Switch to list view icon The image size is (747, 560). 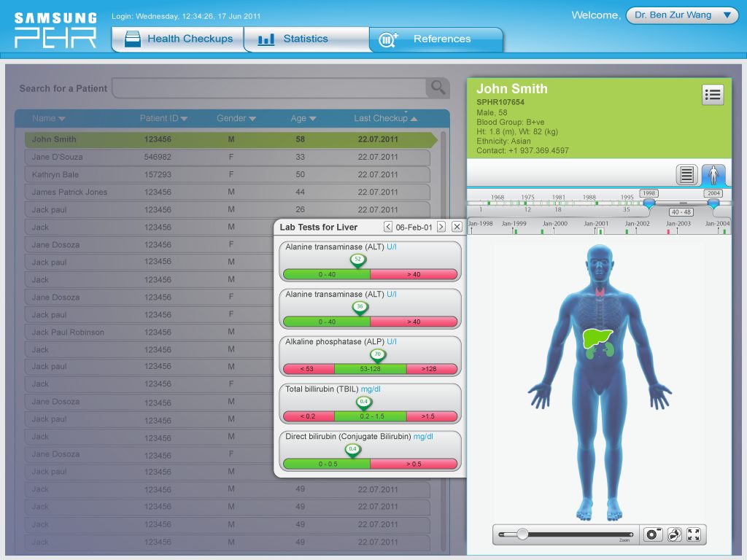pyautogui.click(x=686, y=175)
